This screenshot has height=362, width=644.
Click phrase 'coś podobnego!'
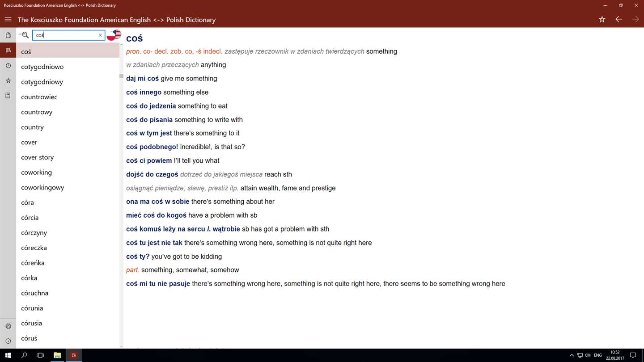152,147
